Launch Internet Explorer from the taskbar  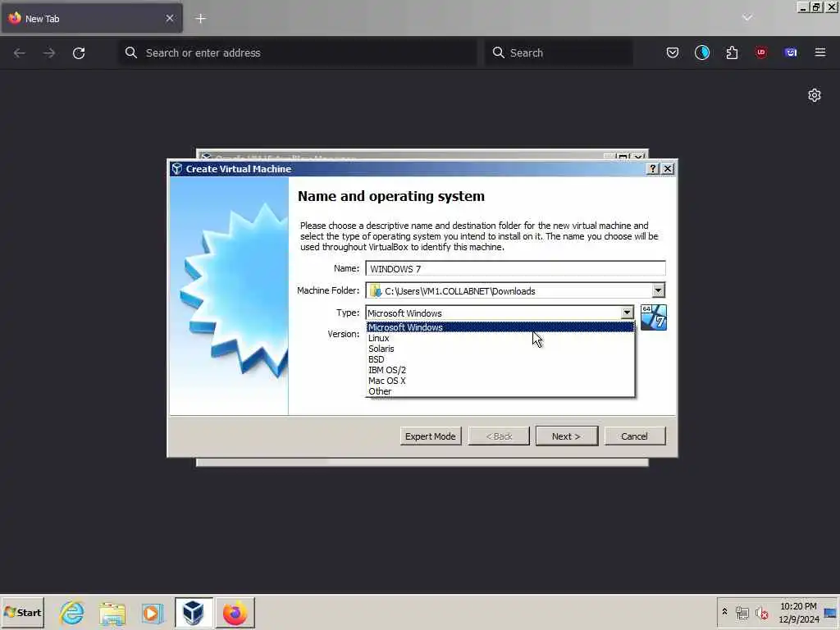click(x=72, y=613)
